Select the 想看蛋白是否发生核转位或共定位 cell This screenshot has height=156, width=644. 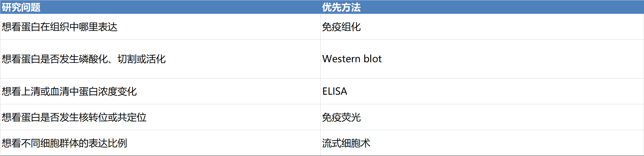(x=74, y=117)
